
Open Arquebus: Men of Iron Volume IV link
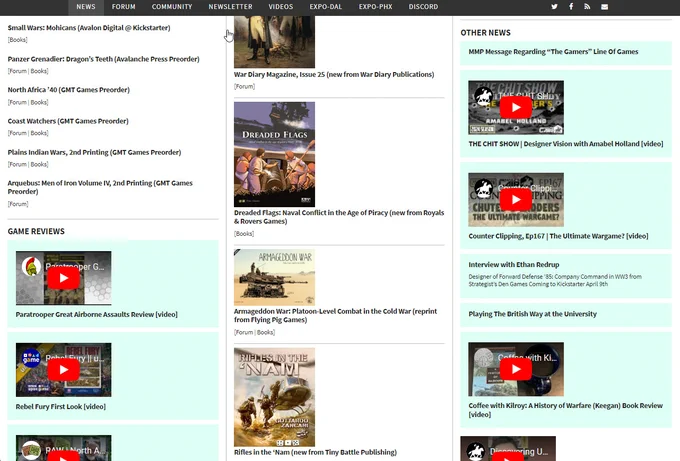coord(100,187)
